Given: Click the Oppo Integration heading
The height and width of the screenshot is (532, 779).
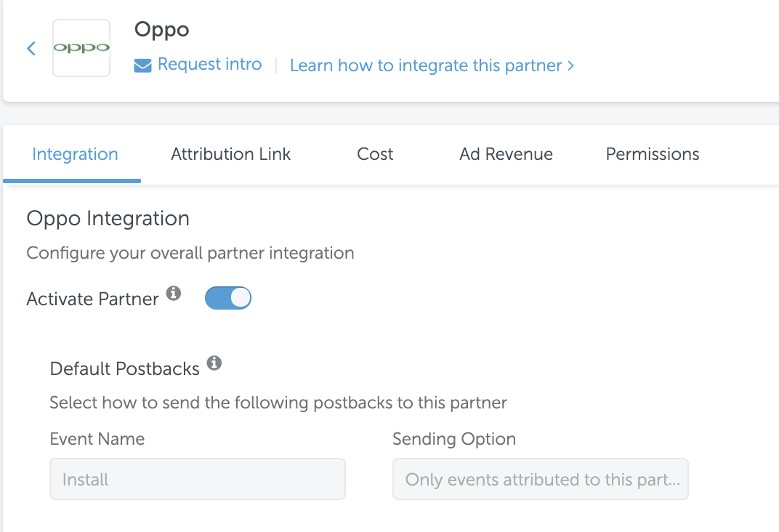Looking at the screenshot, I should 108,219.
